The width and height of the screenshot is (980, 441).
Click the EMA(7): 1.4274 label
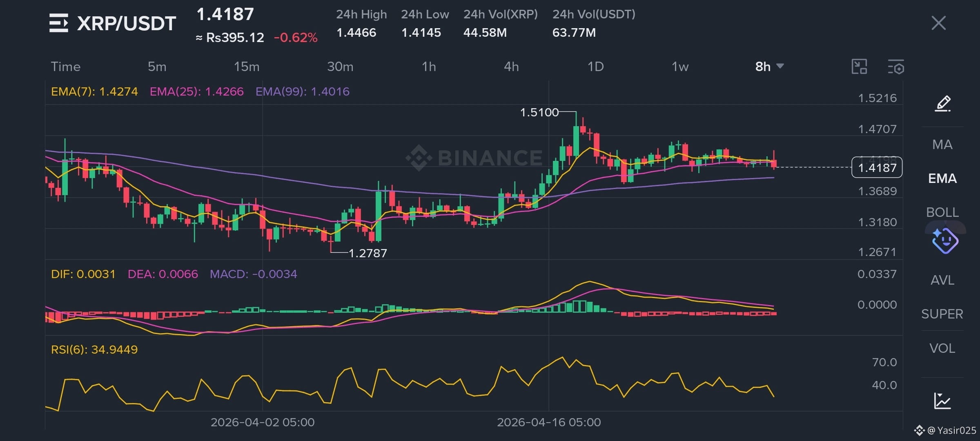pyautogui.click(x=94, y=91)
